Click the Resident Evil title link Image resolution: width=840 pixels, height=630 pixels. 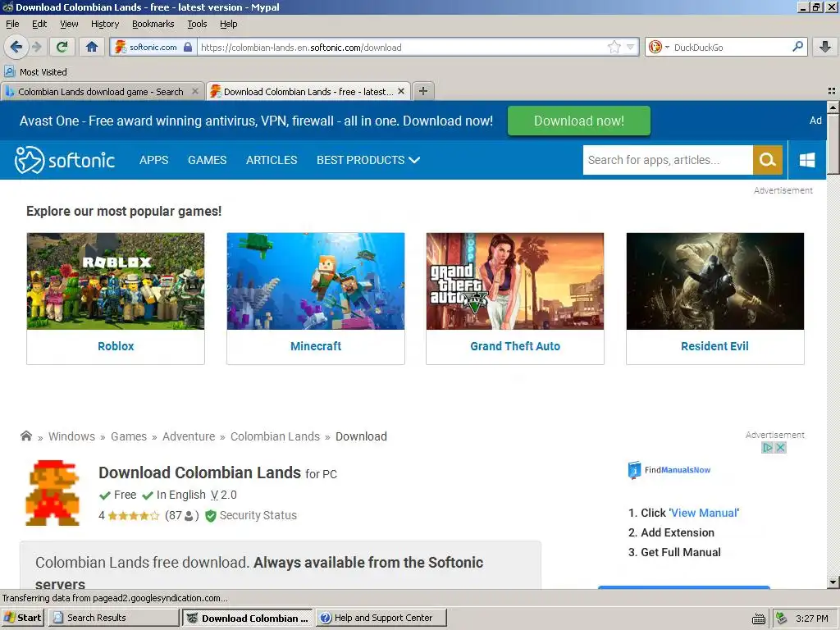(714, 346)
